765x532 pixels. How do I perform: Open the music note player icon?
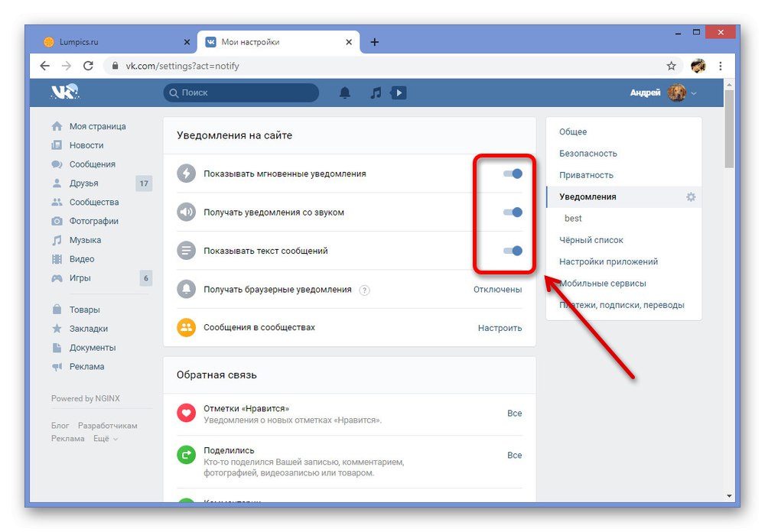tap(375, 92)
